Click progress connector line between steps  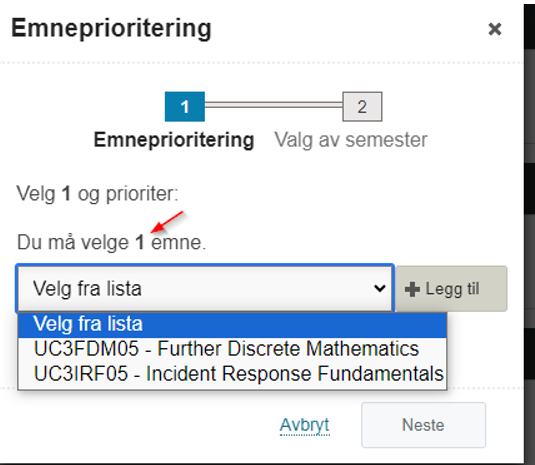coord(274,105)
